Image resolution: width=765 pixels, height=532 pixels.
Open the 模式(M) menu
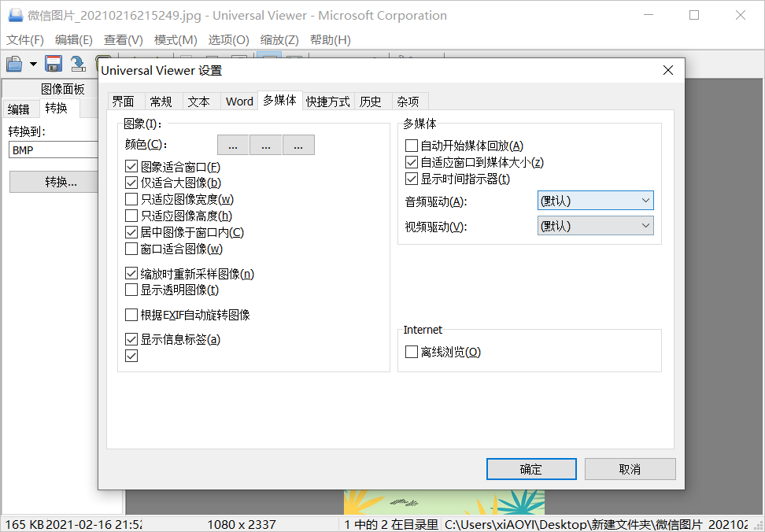176,40
